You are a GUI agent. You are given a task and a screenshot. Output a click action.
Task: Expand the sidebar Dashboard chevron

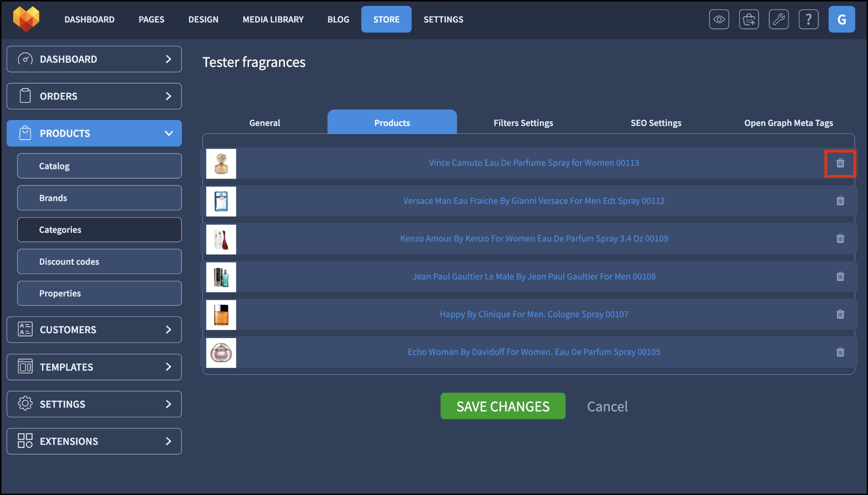[168, 59]
